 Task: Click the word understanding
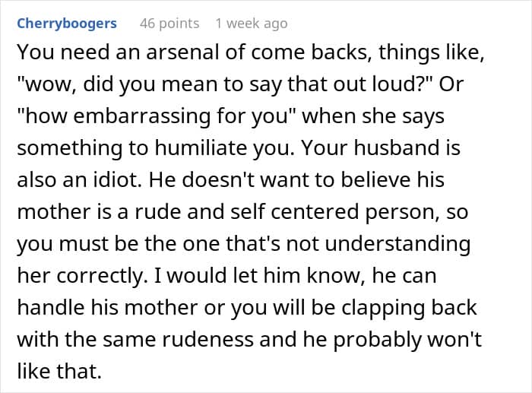tap(397, 244)
